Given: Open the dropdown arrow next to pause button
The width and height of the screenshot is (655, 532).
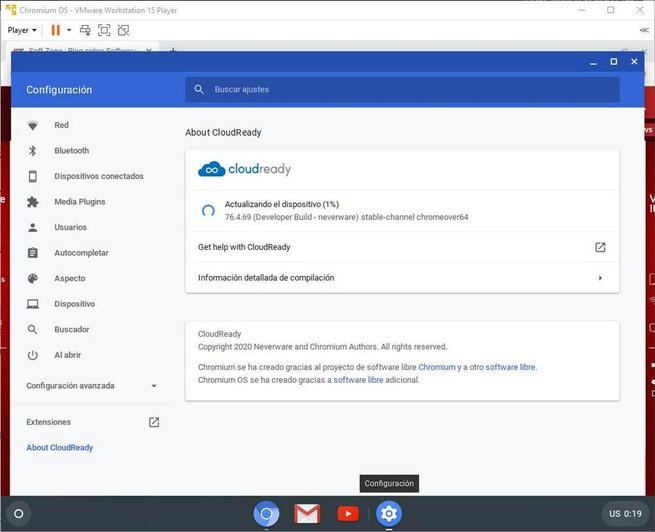Looking at the screenshot, I should pos(69,30).
